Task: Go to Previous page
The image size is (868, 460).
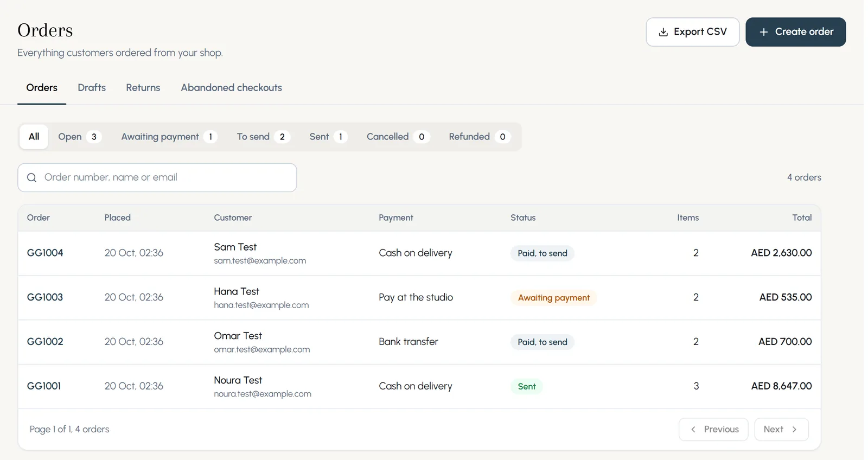Action: pos(713,429)
